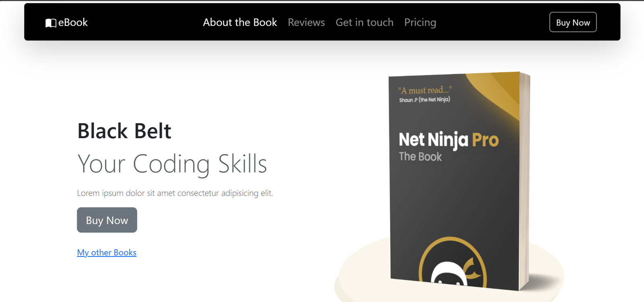Click the Your Coding Skills subheading
644x302 pixels.
click(x=172, y=164)
